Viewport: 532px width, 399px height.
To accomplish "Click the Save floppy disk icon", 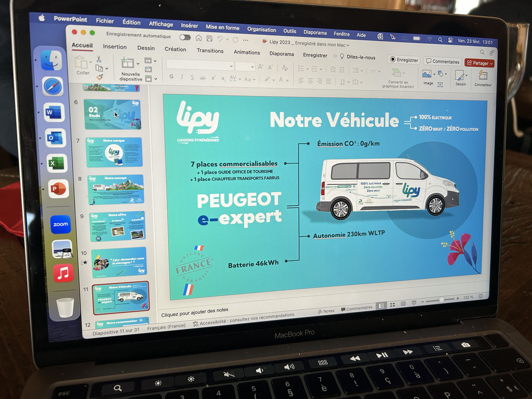I will coord(209,38).
